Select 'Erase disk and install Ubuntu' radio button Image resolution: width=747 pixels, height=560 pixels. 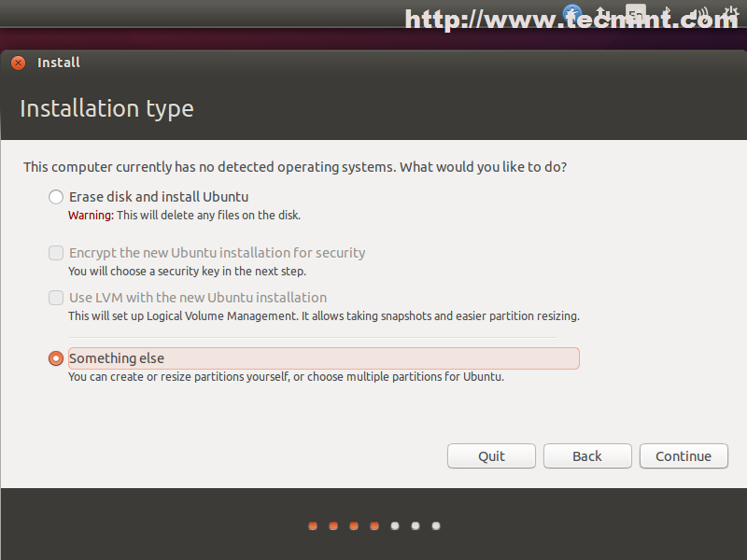pyautogui.click(x=56, y=197)
